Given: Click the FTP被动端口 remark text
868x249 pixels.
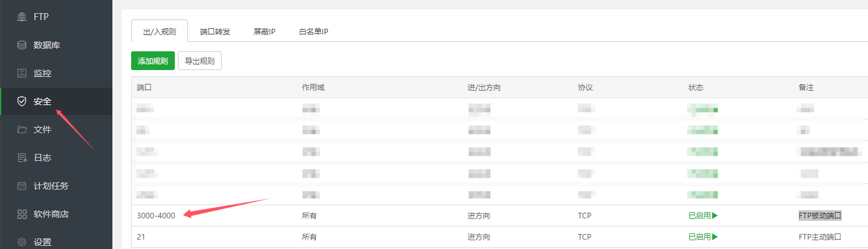Looking at the screenshot, I should point(820,216).
